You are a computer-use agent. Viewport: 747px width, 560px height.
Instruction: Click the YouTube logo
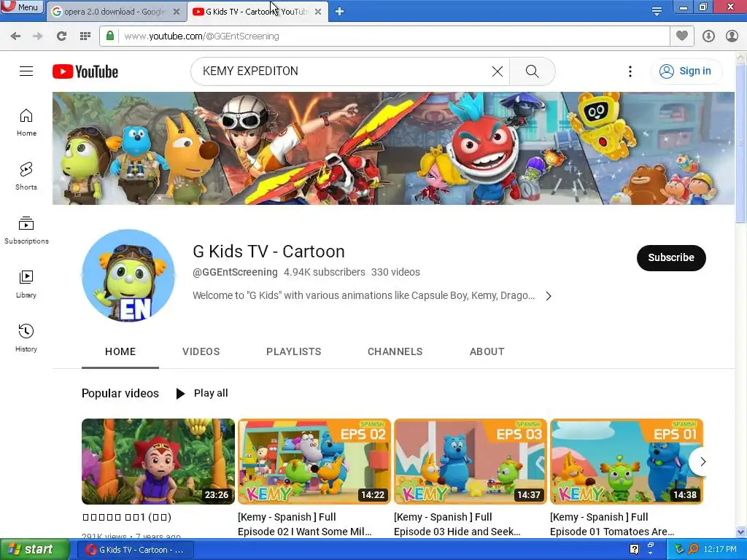[x=85, y=71]
